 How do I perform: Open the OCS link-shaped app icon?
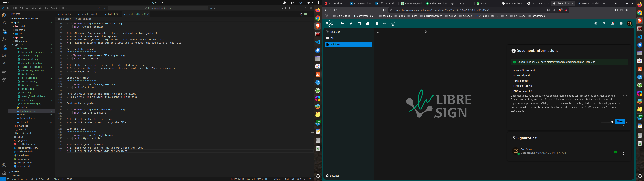[x=385, y=24]
